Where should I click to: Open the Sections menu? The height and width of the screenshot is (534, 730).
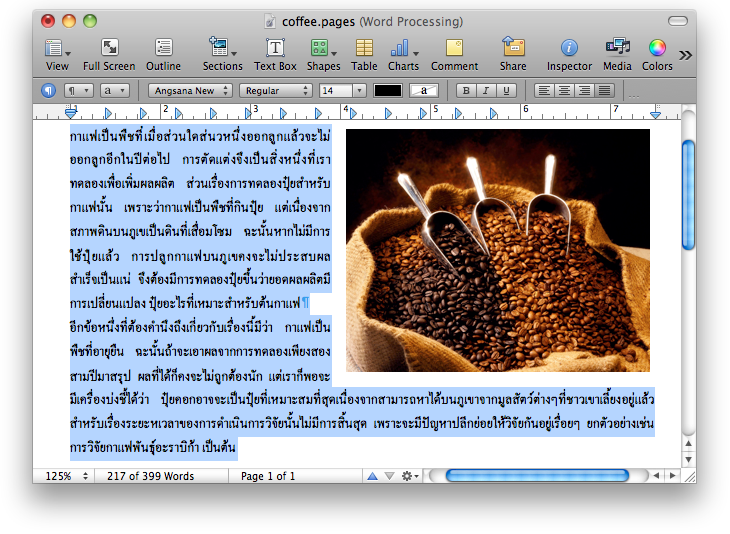click(223, 55)
